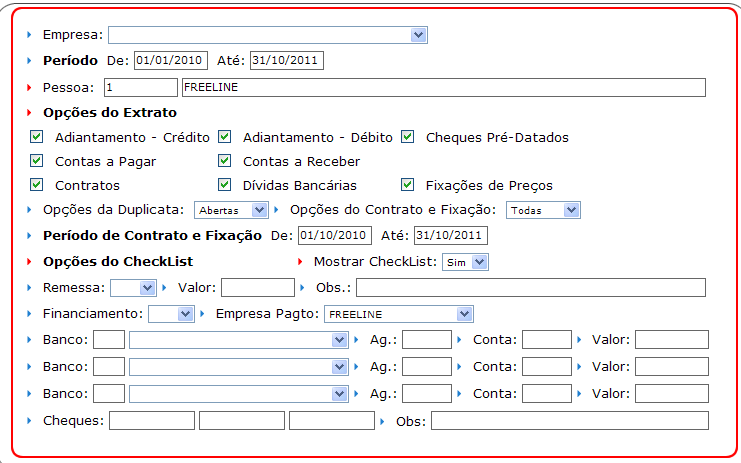Image resolution: width=741 pixels, height=463 pixels.
Task: Click the red arrow beside Opções do Extrato
Action: (x=30, y=113)
